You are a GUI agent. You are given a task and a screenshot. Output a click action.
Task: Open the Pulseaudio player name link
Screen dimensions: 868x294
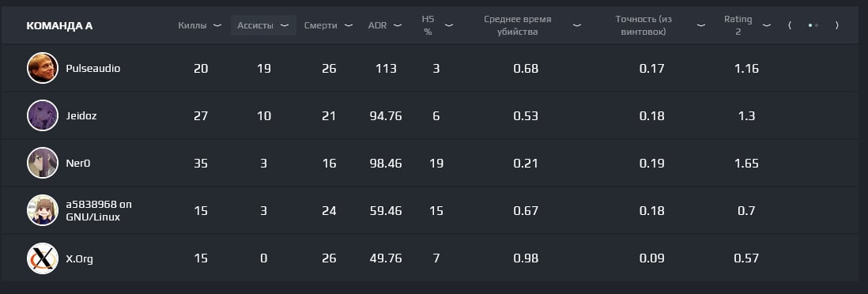93,68
